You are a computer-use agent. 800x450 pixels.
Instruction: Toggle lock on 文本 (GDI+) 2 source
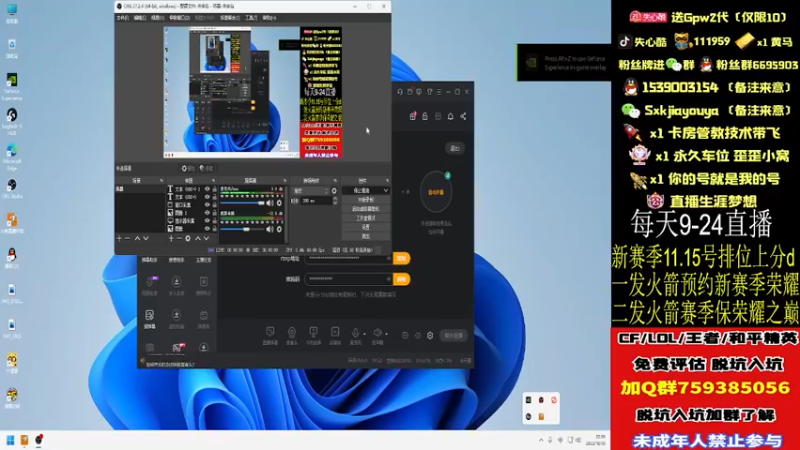click(x=214, y=189)
